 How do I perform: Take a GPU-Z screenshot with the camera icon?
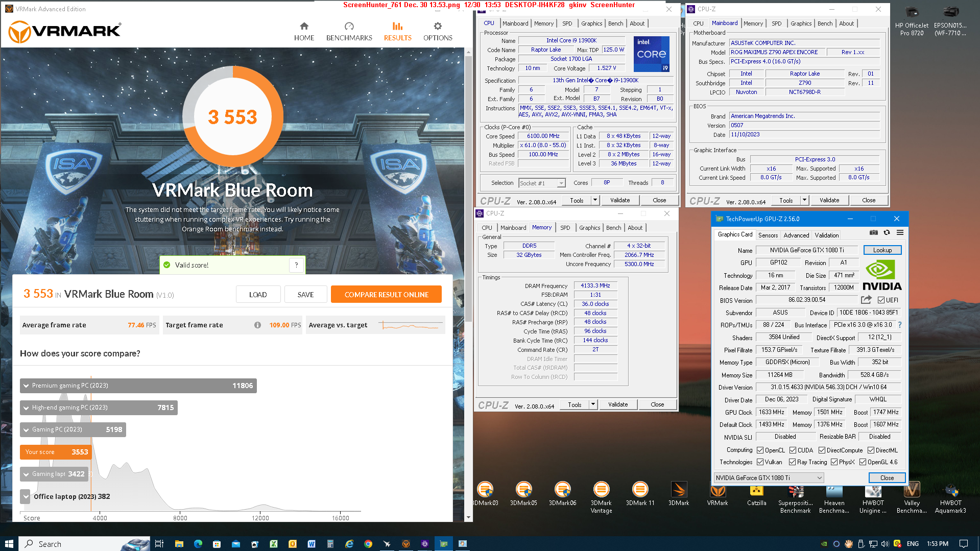coord(874,233)
